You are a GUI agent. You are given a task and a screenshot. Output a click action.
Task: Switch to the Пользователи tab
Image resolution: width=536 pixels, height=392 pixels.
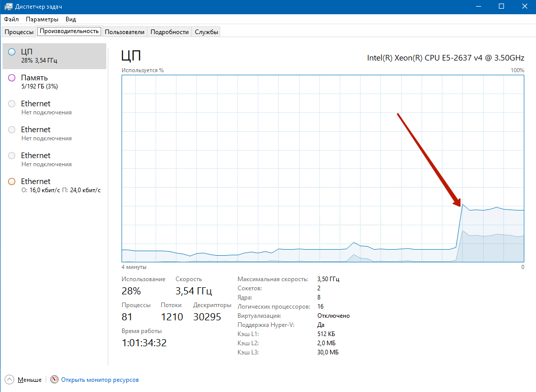(125, 32)
